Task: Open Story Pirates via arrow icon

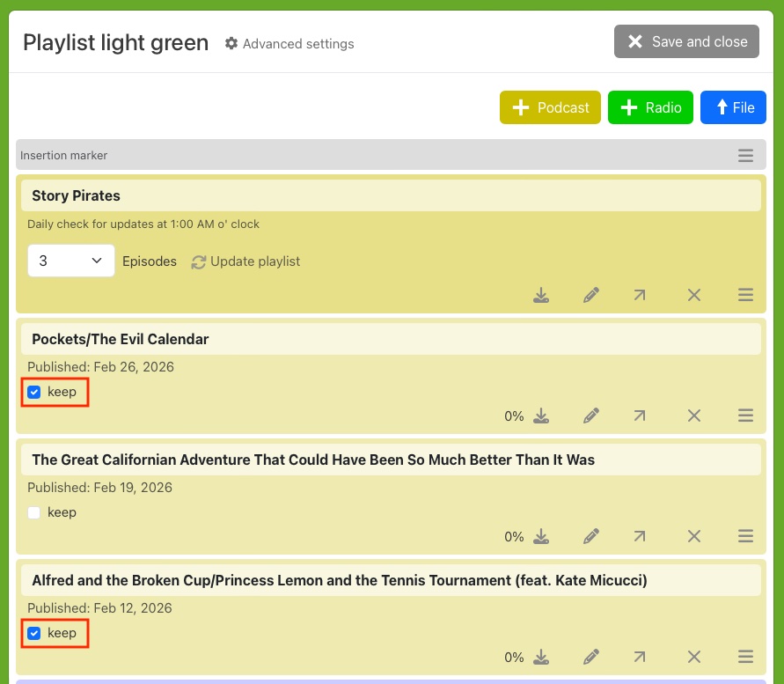Action: click(x=640, y=295)
